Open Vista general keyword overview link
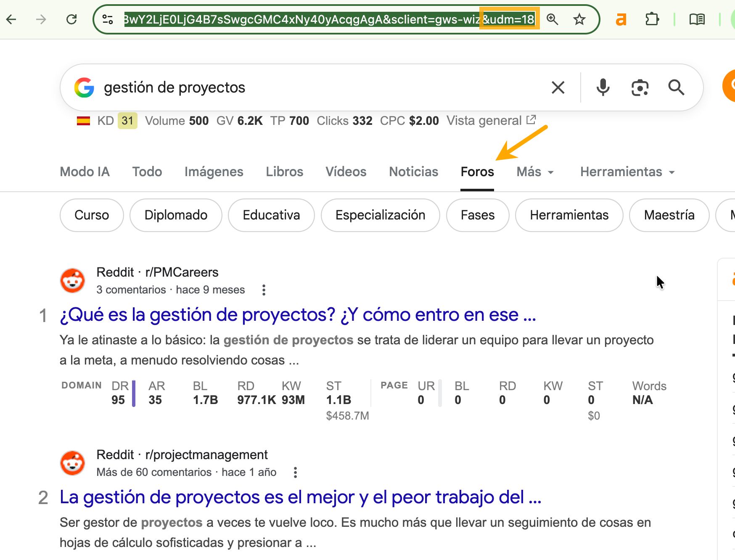This screenshot has height=560, width=735. click(491, 121)
